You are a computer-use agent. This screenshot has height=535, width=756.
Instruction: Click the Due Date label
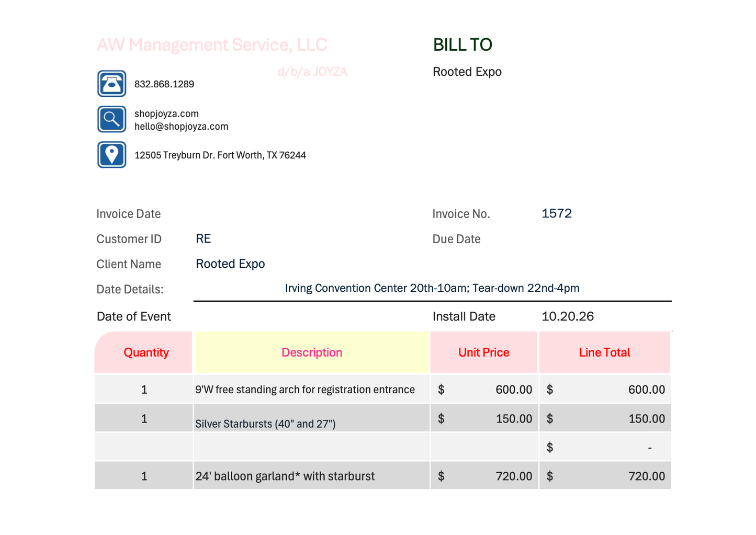(456, 239)
